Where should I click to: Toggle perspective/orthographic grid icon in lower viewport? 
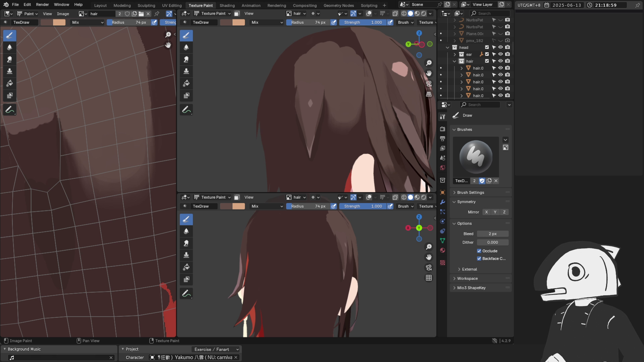[x=429, y=278]
